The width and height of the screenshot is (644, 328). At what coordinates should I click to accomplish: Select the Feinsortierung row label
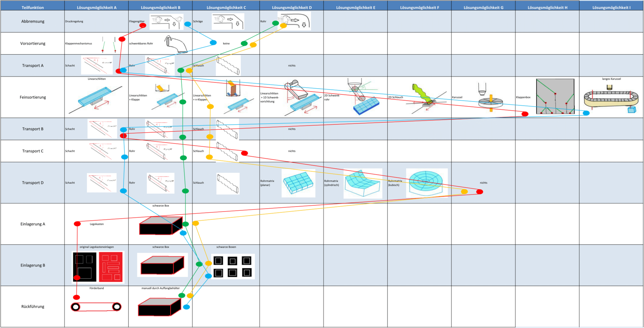pyautogui.click(x=33, y=97)
